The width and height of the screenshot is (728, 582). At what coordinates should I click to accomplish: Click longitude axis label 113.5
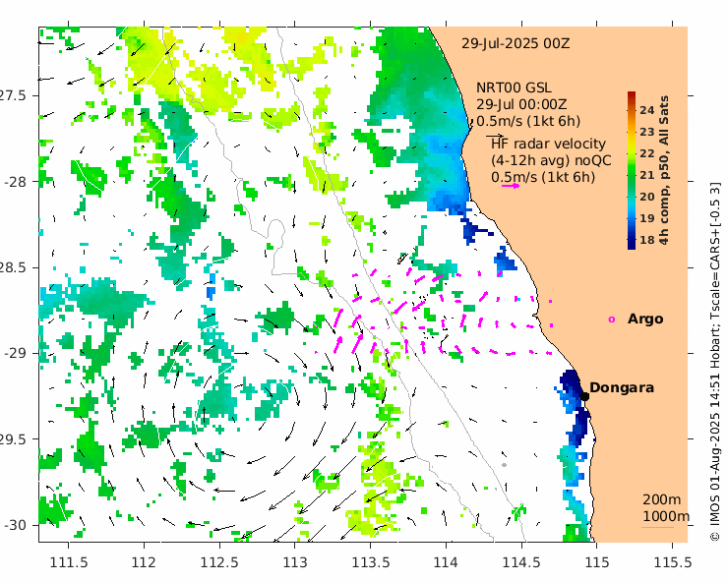371,562
